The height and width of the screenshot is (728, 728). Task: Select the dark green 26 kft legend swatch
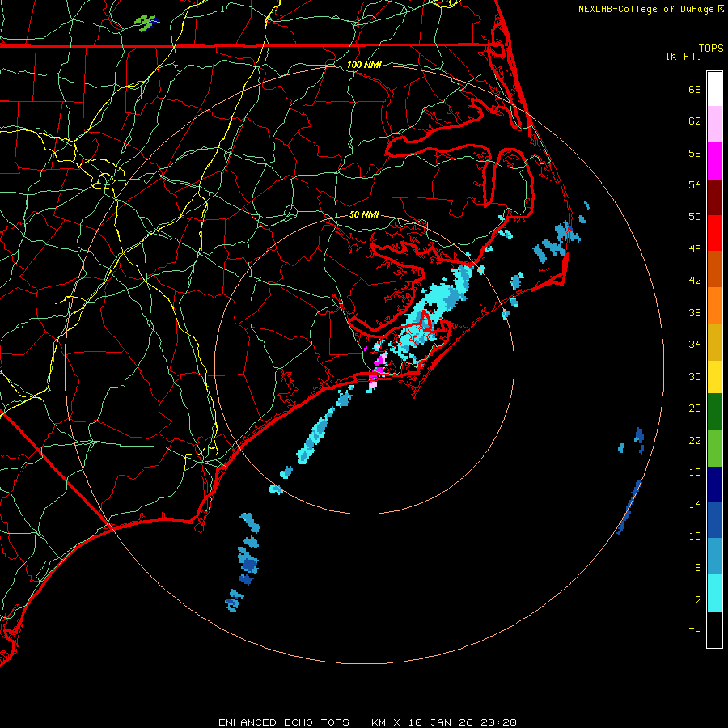[x=714, y=412]
